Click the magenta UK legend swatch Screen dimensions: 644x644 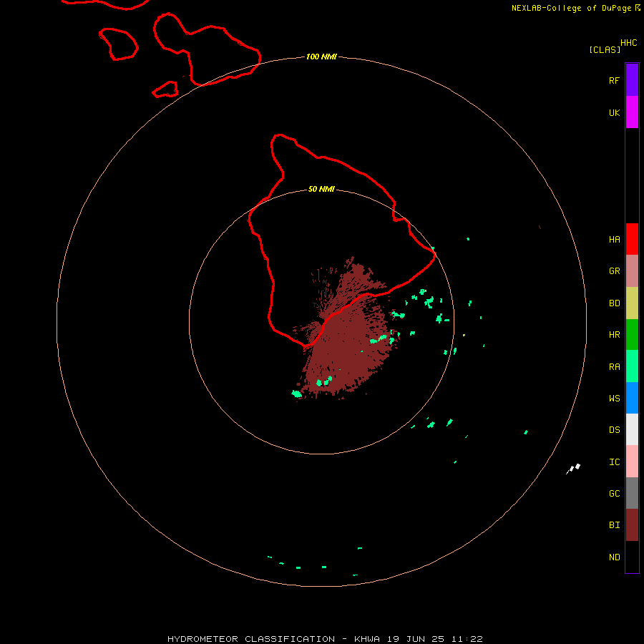(632, 112)
